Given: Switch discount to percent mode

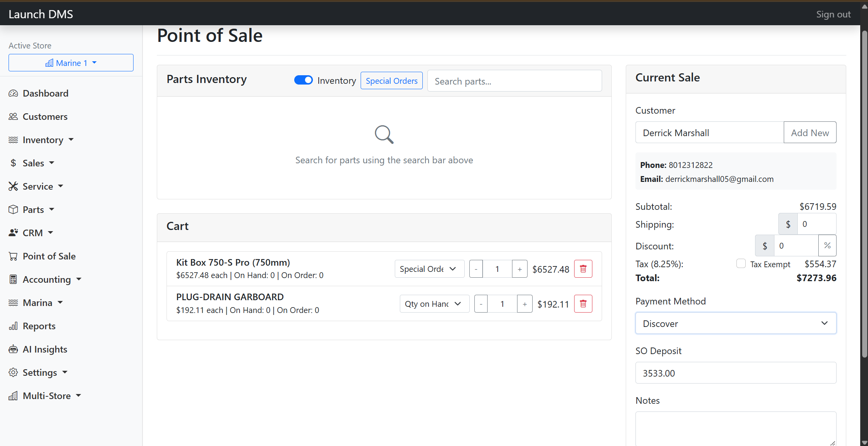Looking at the screenshot, I should pos(827,245).
